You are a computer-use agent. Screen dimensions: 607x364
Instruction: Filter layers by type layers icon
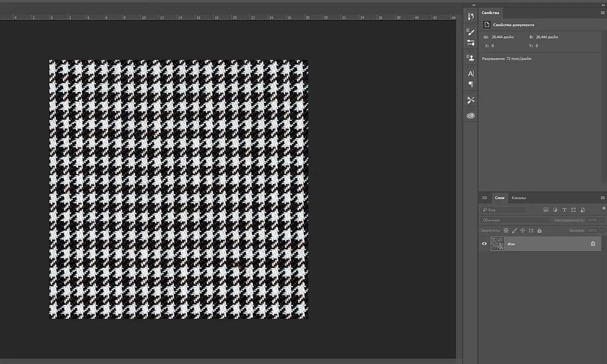coord(564,210)
